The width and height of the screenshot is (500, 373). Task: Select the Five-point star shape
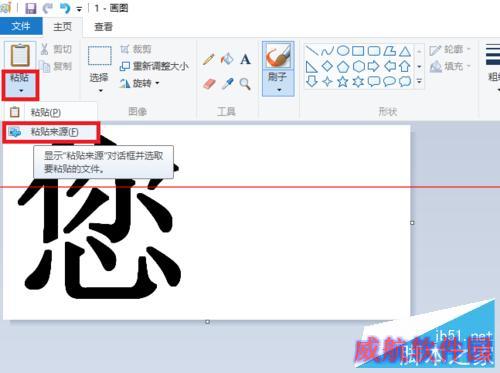[343, 81]
